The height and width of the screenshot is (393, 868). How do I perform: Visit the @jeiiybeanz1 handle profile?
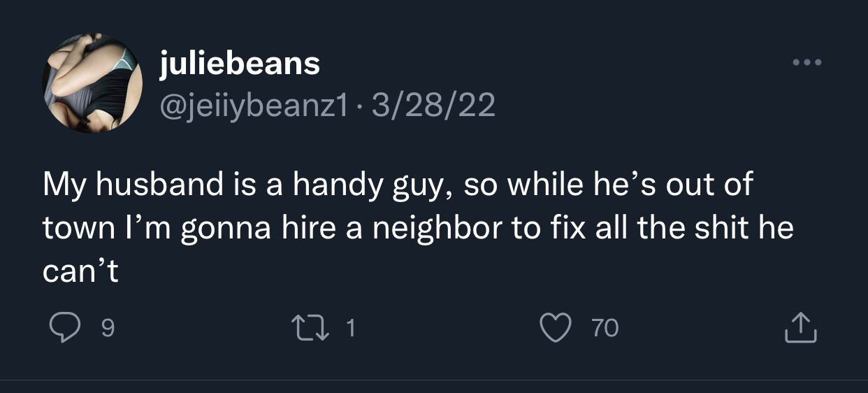coord(254,106)
